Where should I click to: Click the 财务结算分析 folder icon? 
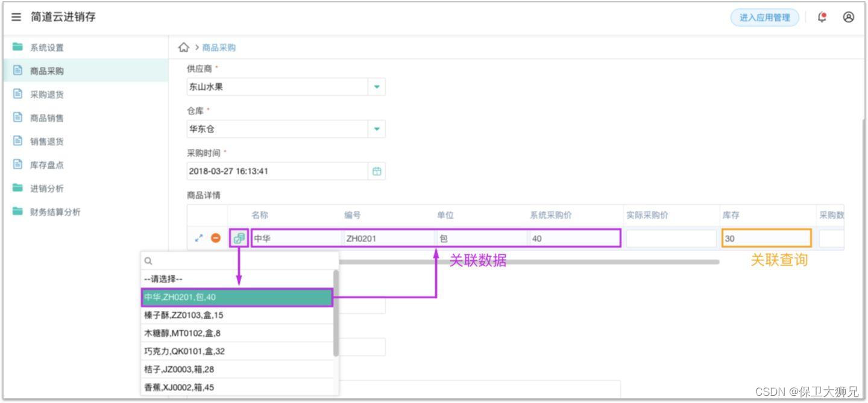(x=17, y=211)
